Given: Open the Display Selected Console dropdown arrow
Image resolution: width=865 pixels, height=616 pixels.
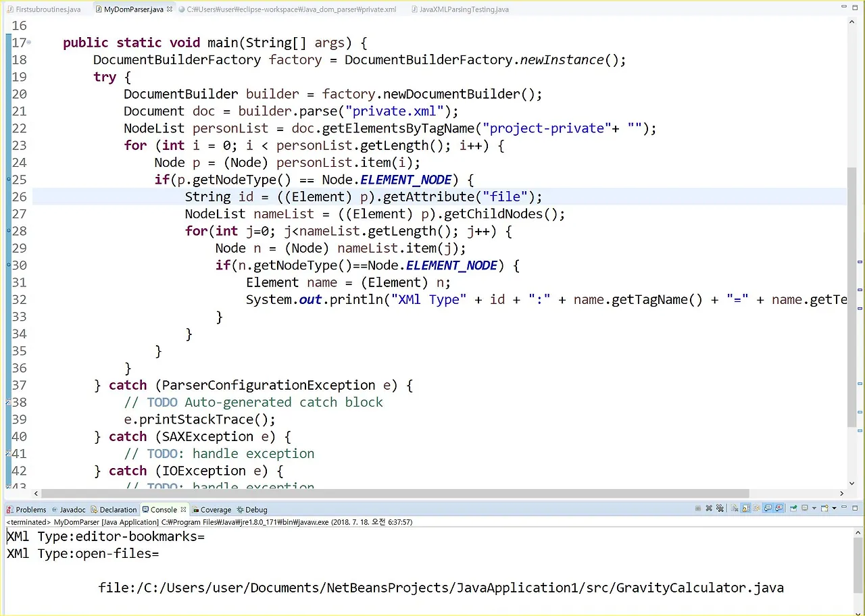Looking at the screenshot, I should [x=814, y=508].
